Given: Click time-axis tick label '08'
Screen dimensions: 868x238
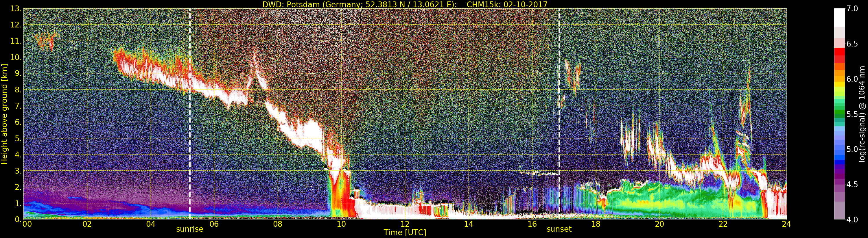Looking at the screenshot, I should pyautogui.click(x=278, y=224).
